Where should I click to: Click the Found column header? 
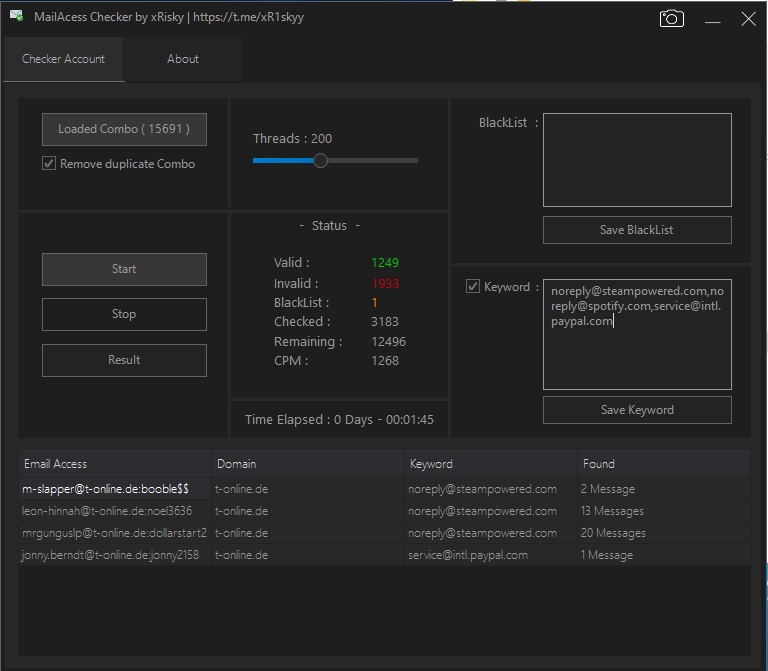pyautogui.click(x=664, y=464)
